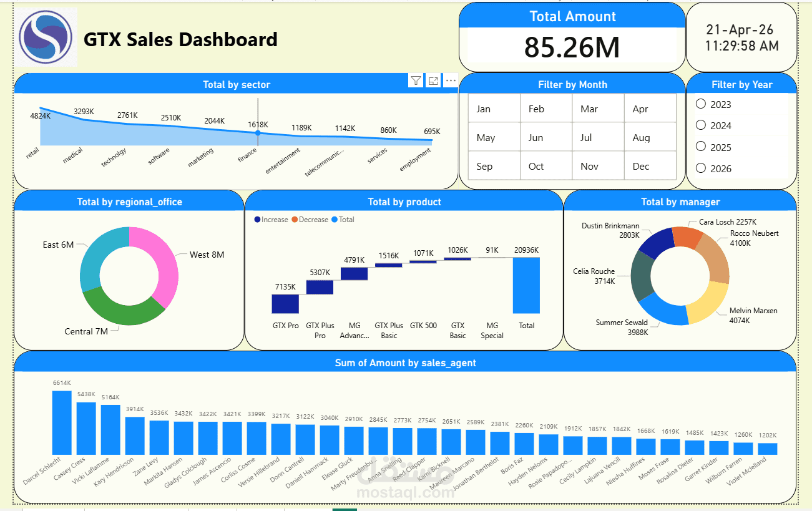This screenshot has width=812, height=511.
Task: Choose Aug in the month slicer
Action: point(650,137)
